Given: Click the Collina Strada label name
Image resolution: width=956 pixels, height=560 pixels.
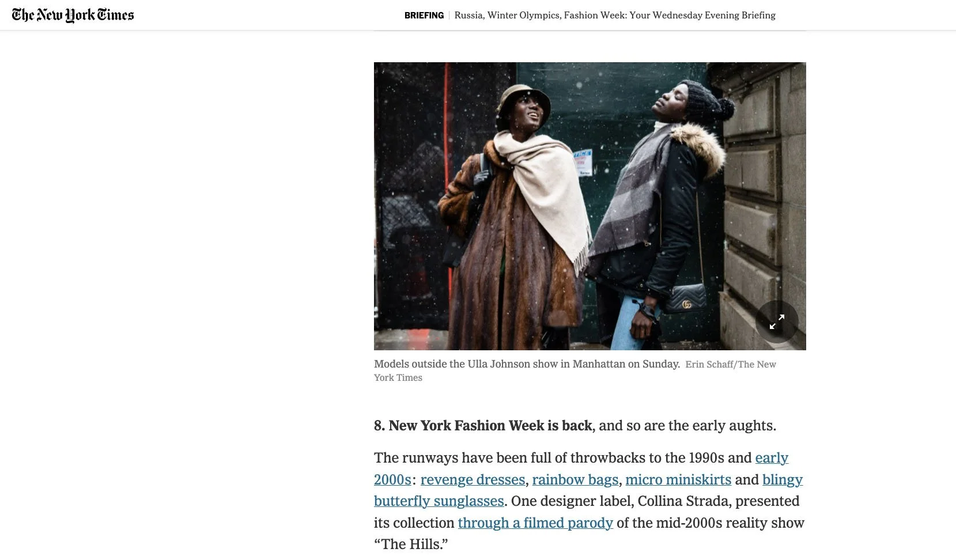Looking at the screenshot, I should click(683, 501).
